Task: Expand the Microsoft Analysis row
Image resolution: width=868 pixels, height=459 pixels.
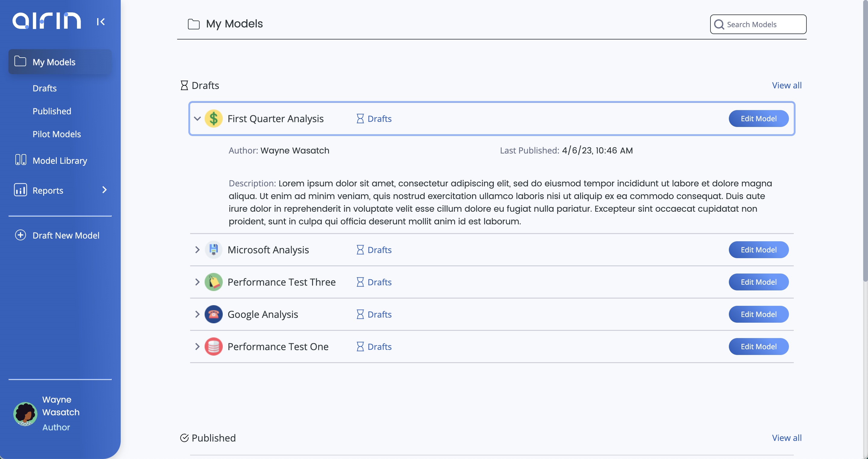Action: tap(197, 249)
